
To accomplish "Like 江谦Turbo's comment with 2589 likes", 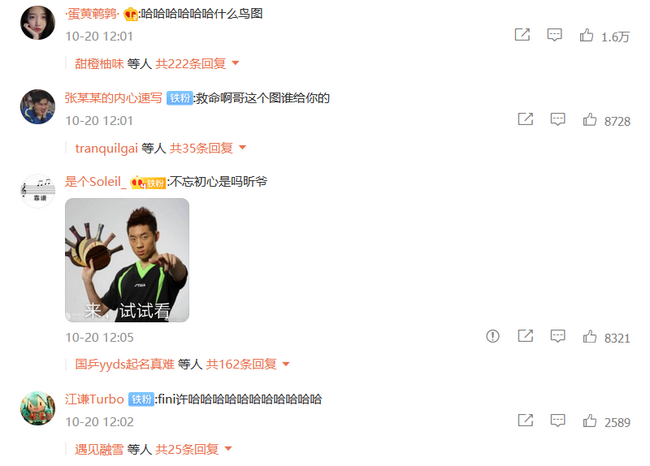I will [589, 421].
